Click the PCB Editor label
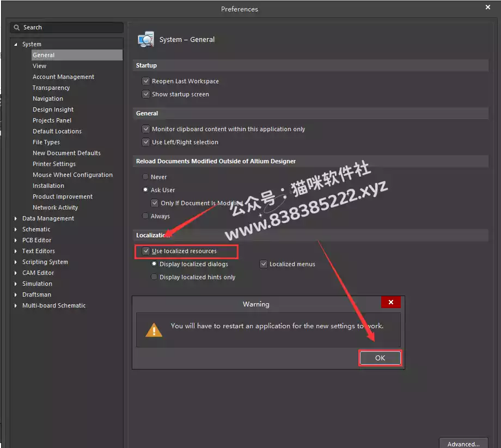This screenshot has width=501, height=448. [36, 240]
